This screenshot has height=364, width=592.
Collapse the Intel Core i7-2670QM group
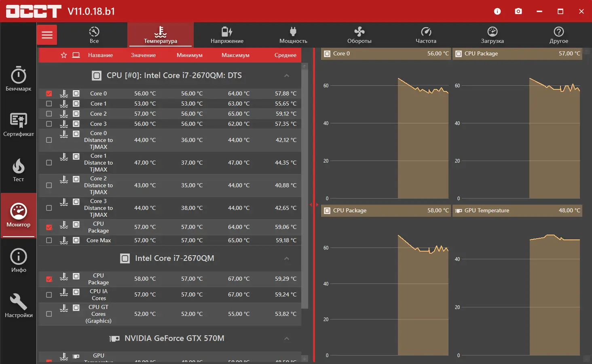pos(287,258)
